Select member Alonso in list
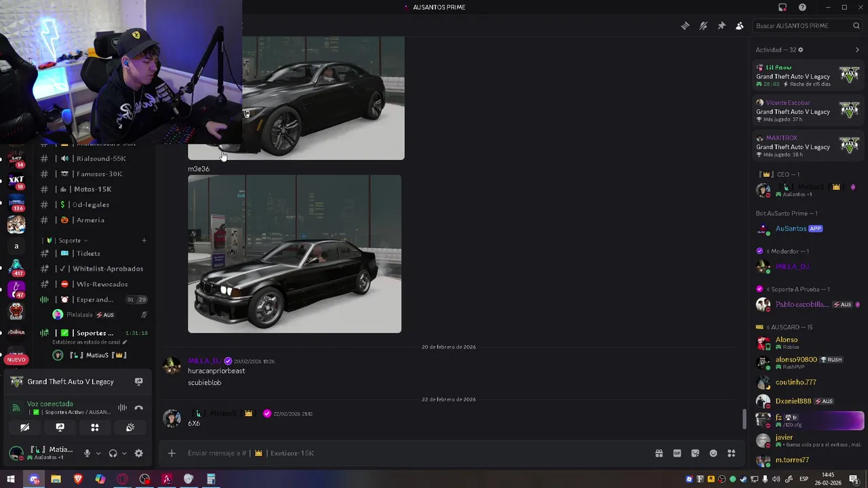 [x=808, y=342]
